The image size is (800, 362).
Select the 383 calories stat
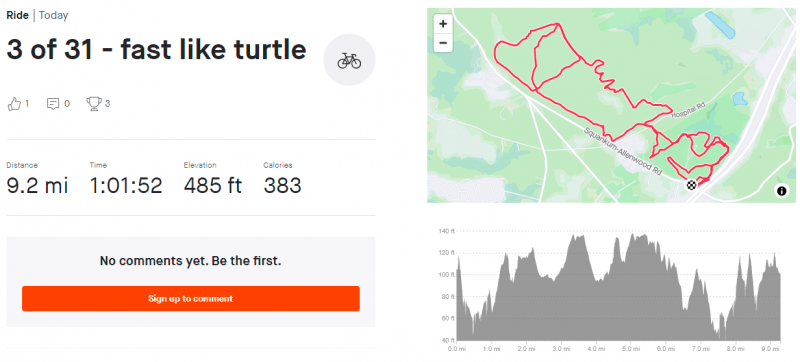pos(282,186)
